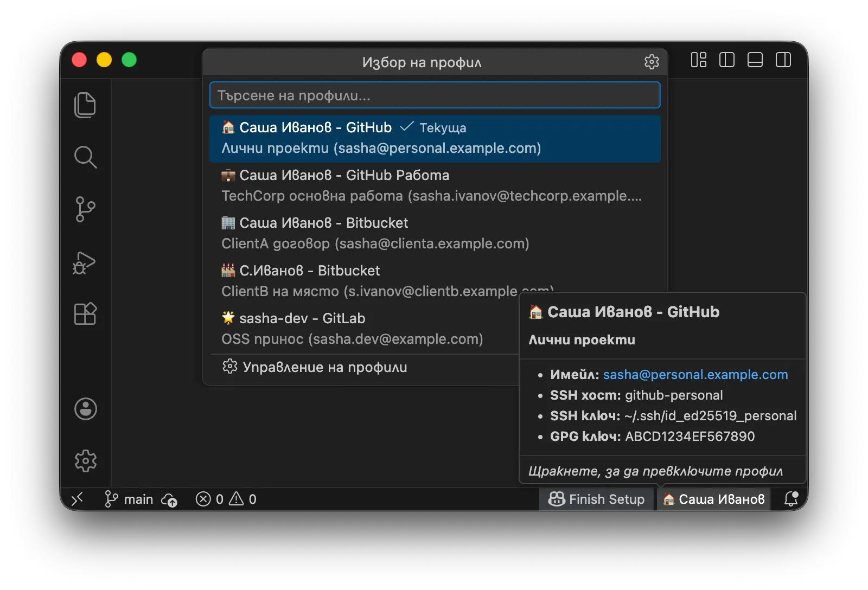Toggle the primary side bar layout button
The width and height of the screenshot is (868, 590).
click(x=727, y=60)
